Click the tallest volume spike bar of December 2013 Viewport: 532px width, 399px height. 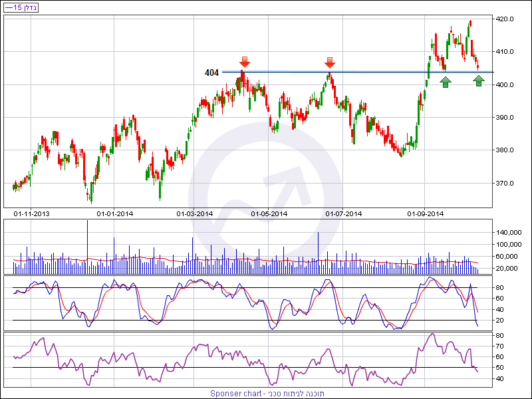click(88, 247)
